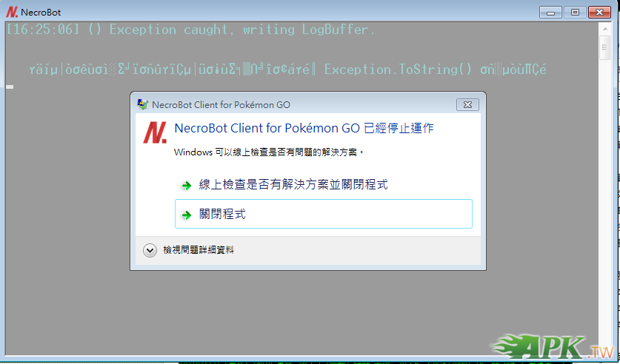Click the NecroBot N icon in title bar
Screen dimensions: 620x364
(12, 13)
